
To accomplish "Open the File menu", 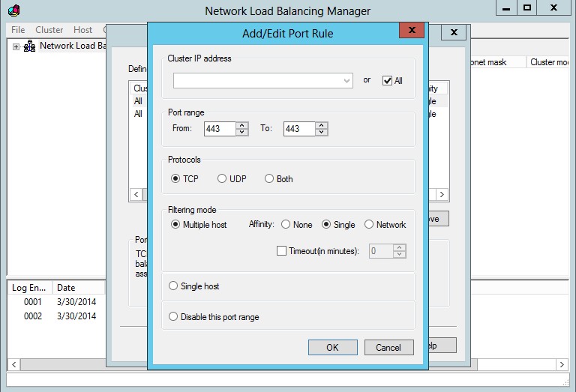I will coord(18,30).
